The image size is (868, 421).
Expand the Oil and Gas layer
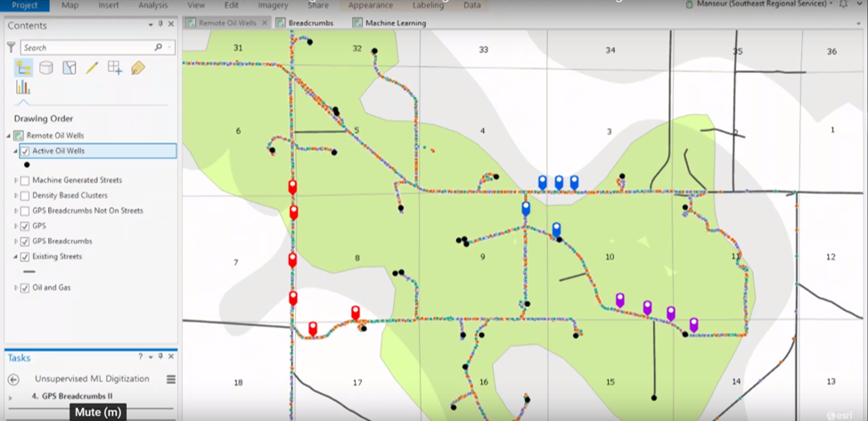pyautogui.click(x=15, y=288)
